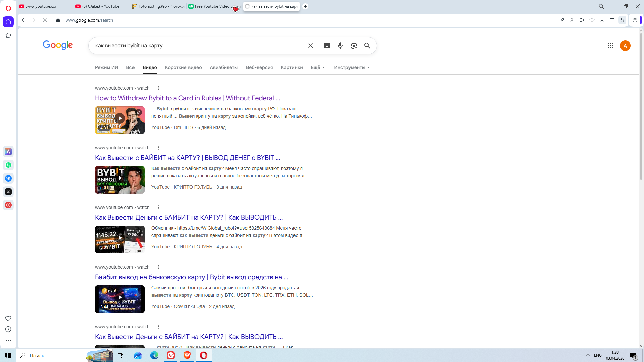Open How to Withdraw Bybit to a Card link
This screenshot has height=362, width=644.
click(x=187, y=98)
